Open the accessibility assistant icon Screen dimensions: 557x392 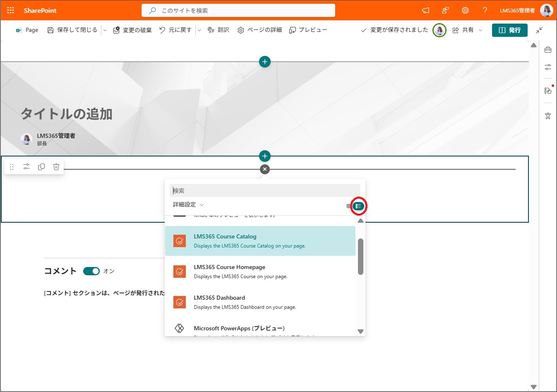coord(548,116)
